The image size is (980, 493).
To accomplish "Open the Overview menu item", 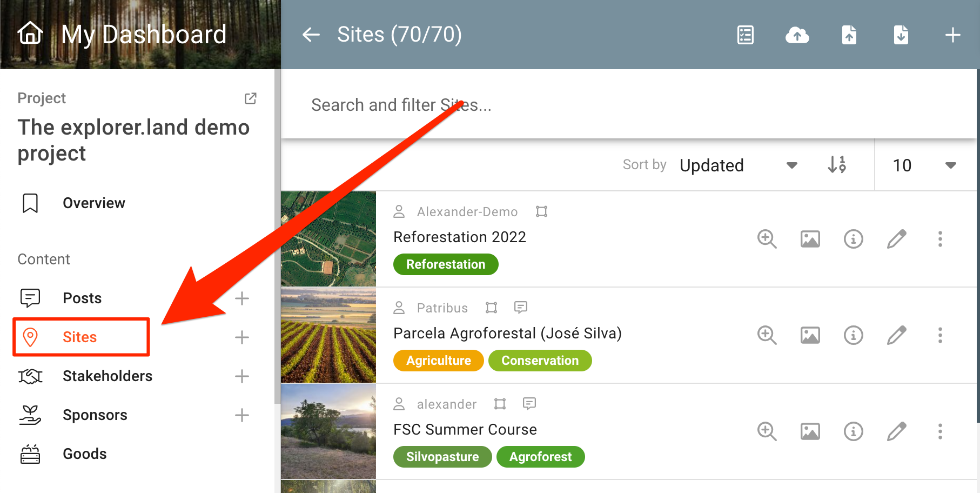I will pyautogui.click(x=93, y=203).
